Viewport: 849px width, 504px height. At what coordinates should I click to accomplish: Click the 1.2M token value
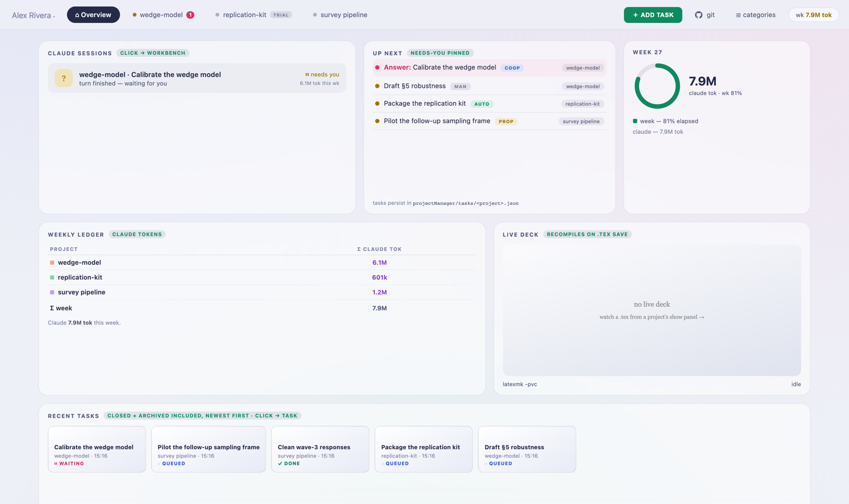[x=379, y=292]
